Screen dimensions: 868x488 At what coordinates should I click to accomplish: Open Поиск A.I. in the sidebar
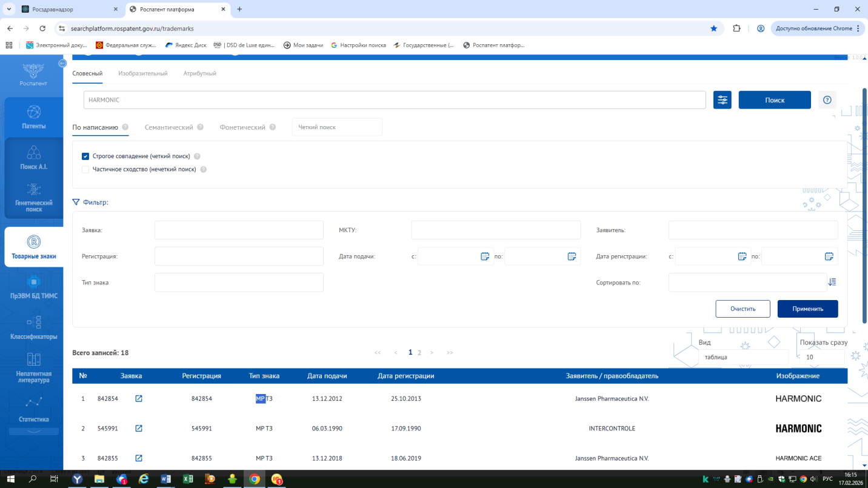[34, 158]
